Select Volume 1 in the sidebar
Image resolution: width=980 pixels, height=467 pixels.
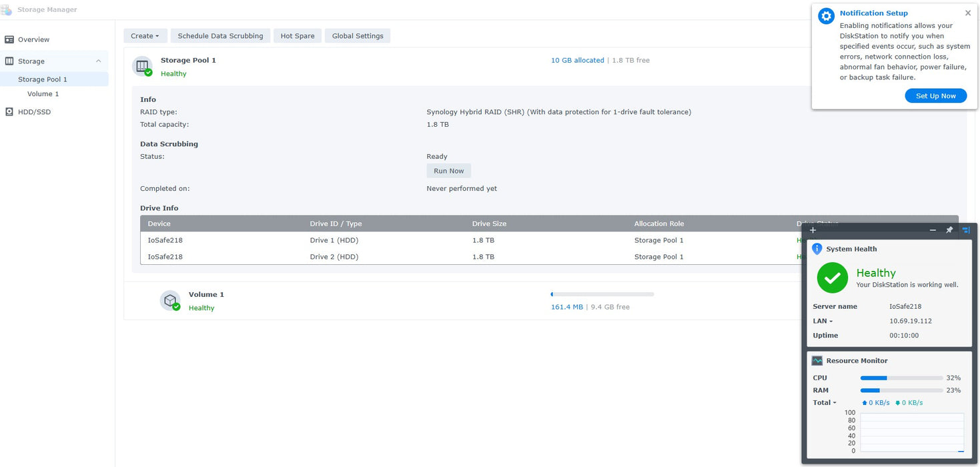(x=43, y=94)
